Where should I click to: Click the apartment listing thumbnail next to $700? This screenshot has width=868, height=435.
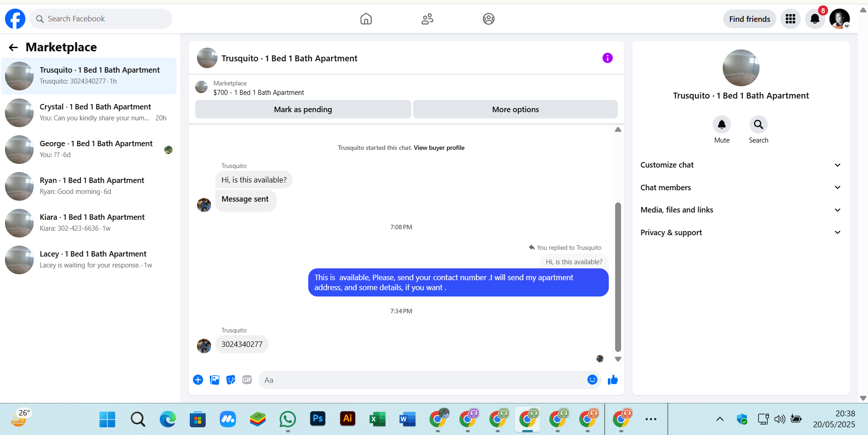(x=202, y=87)
